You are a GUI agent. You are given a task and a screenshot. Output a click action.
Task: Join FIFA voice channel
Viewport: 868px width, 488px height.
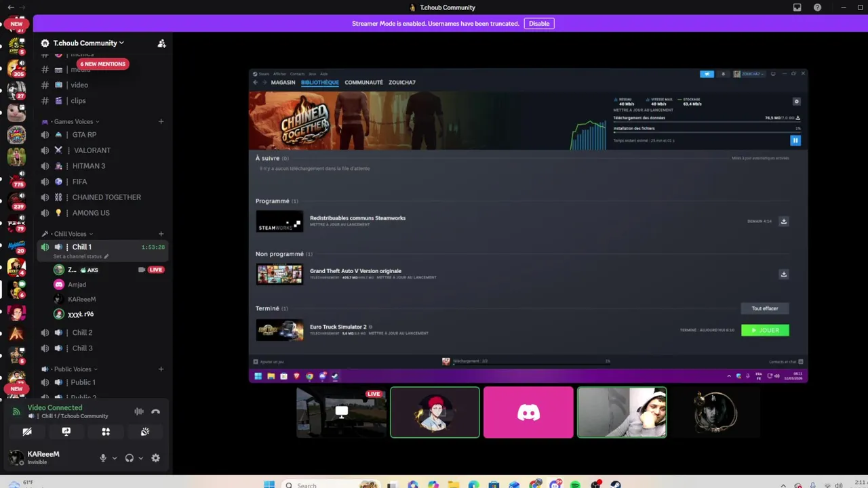(x=103, y=181)
